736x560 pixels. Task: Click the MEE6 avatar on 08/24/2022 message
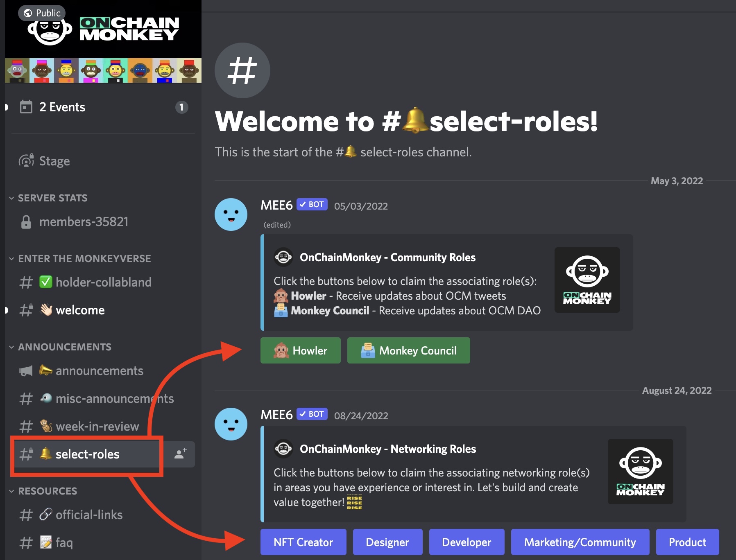231,424
